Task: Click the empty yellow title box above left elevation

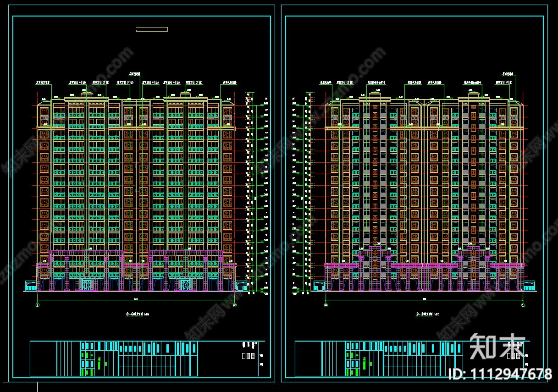Action: pyautogui.click(x=152, y=29)
